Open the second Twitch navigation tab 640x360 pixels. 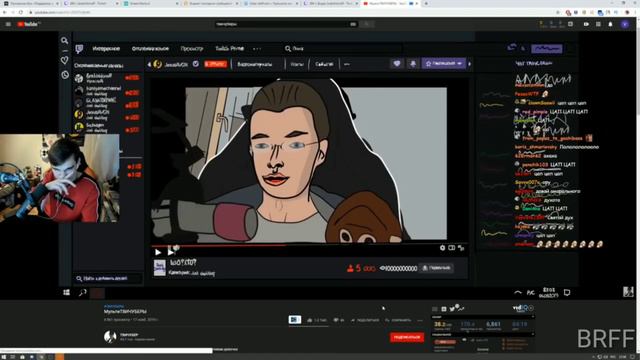(150, 49)
